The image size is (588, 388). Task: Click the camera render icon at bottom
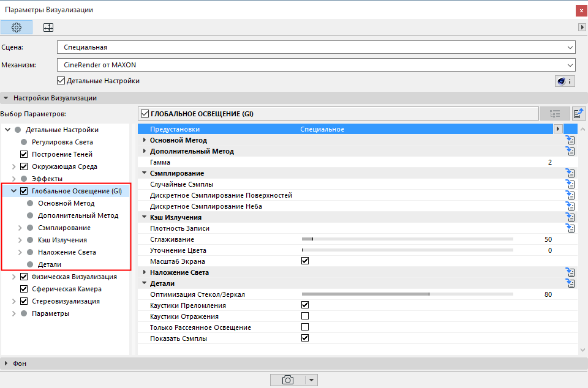(x=288, y=380)
